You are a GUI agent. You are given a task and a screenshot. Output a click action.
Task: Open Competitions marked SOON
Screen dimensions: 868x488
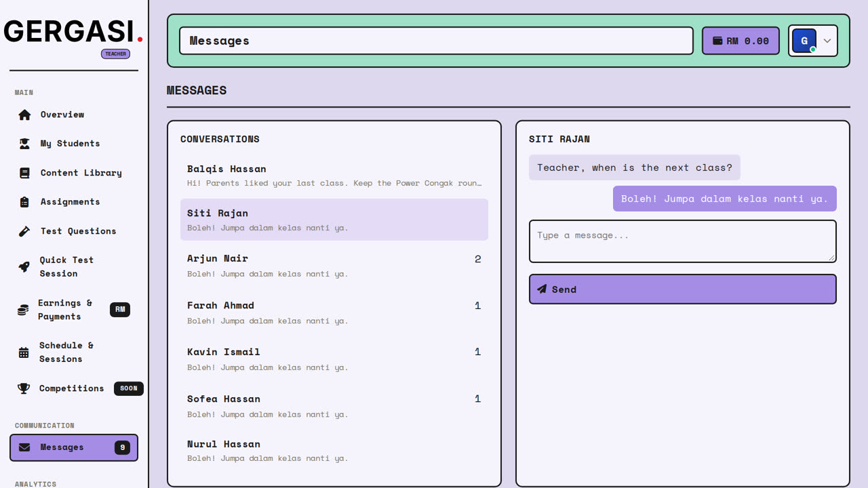(x=74, y=388)
